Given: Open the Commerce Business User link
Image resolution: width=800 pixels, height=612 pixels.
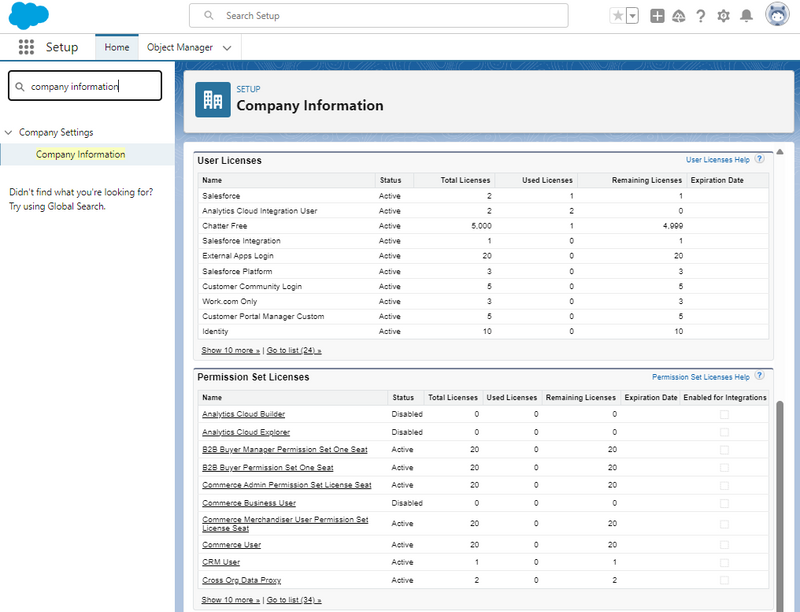Looking at the screenshot, I should (249, 503).
